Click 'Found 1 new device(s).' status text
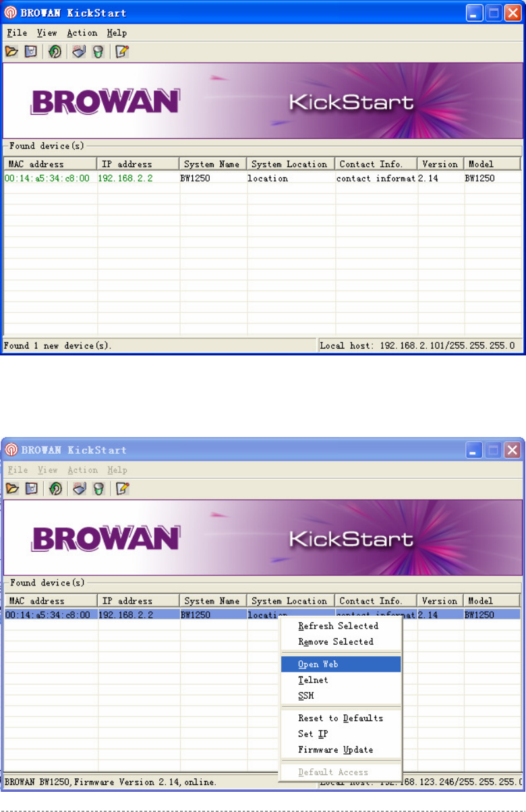 pos(58,346)
